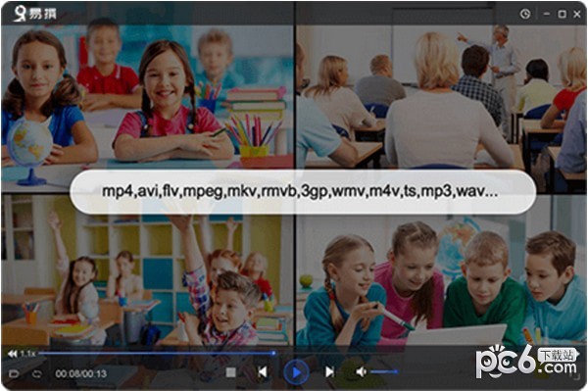Select the top-left video of girls at desk
588x391 pixels.
[147, 97]
